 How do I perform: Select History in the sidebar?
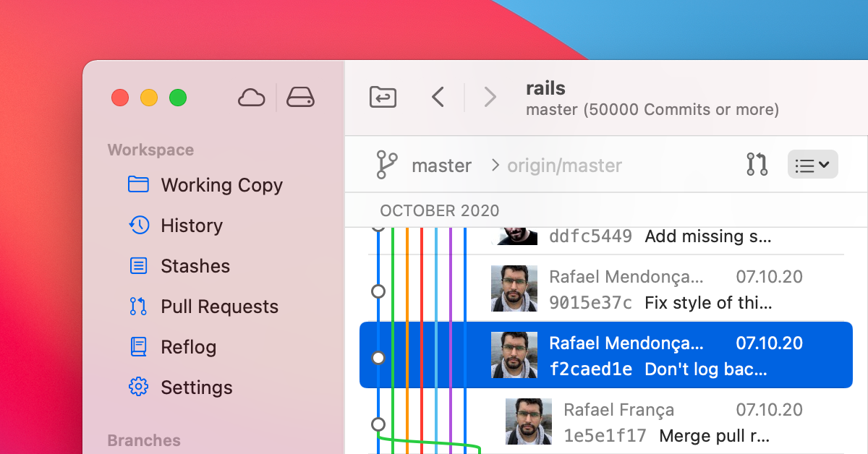coord(191,226)
